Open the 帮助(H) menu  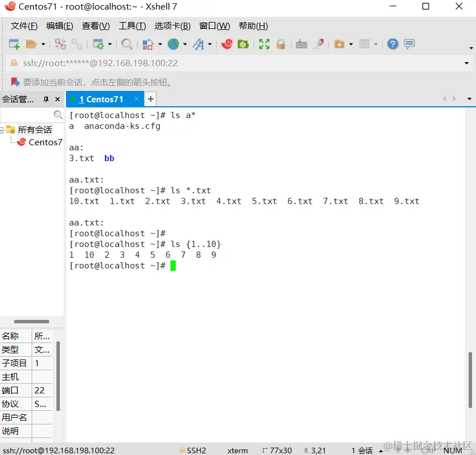(x=253, y=26)
